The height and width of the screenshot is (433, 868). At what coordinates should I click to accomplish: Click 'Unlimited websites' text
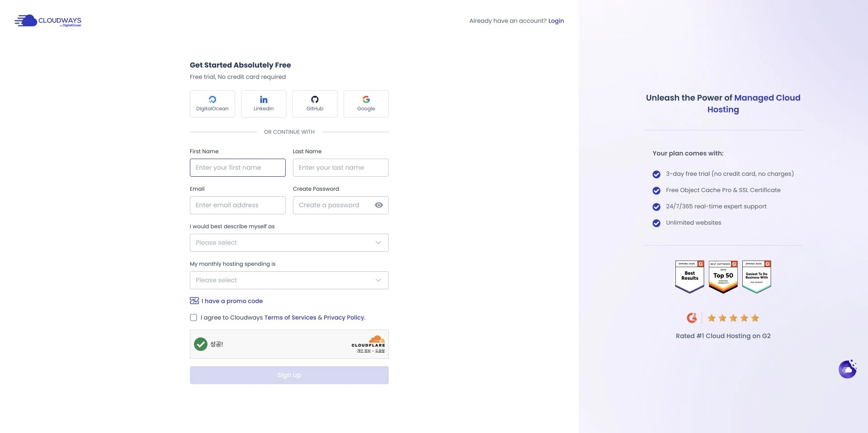tap(693, 223)
